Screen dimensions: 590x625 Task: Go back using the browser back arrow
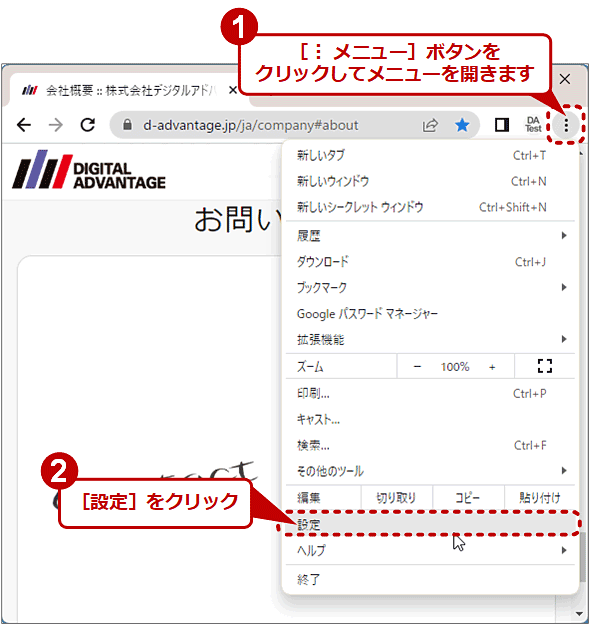coord(24,125)
